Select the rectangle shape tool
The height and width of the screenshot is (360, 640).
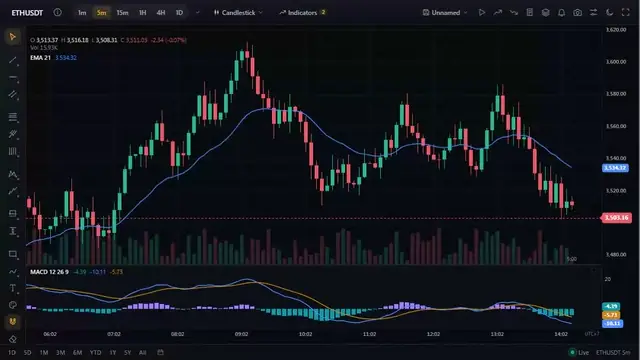13,254
